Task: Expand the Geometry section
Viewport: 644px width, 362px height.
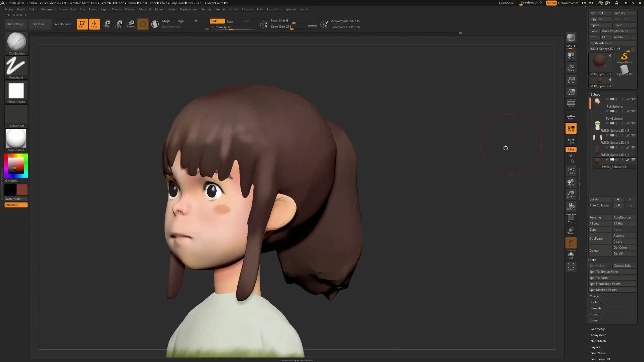Action: pyautogui.click(x=598, y=329)
